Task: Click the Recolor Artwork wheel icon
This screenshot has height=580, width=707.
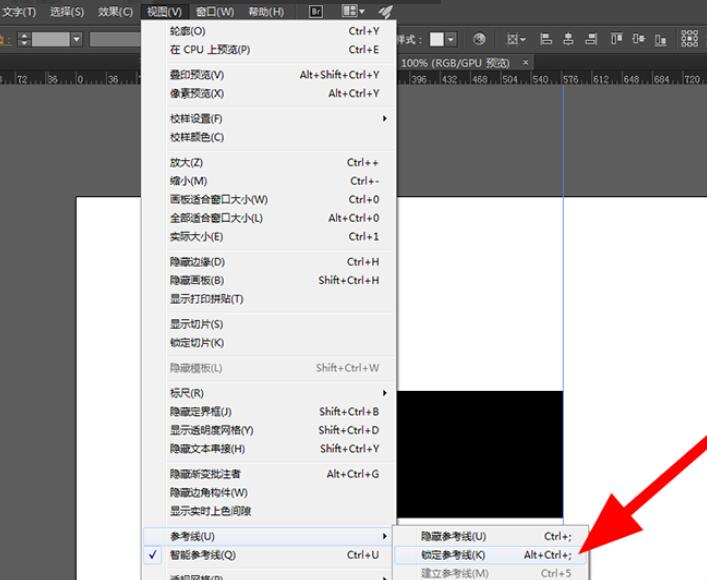Action: (479, 39)
